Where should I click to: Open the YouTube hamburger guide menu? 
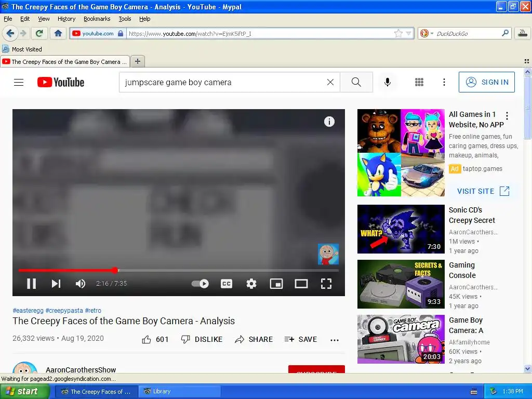[19, 82]
